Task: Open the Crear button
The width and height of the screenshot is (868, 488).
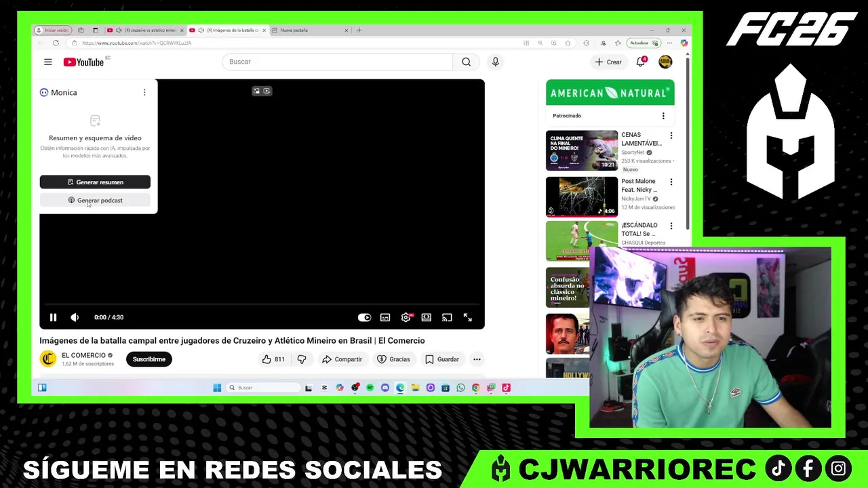Action: point(608,62)
